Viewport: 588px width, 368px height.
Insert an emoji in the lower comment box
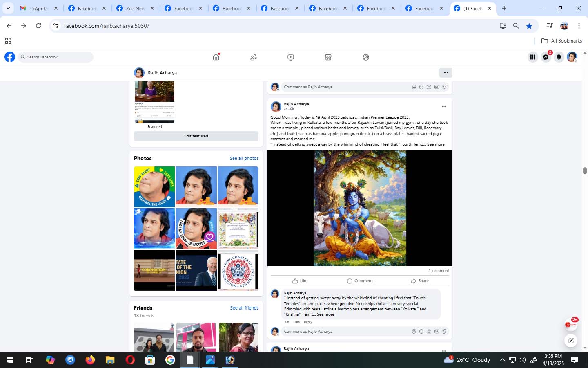[421, 332]
